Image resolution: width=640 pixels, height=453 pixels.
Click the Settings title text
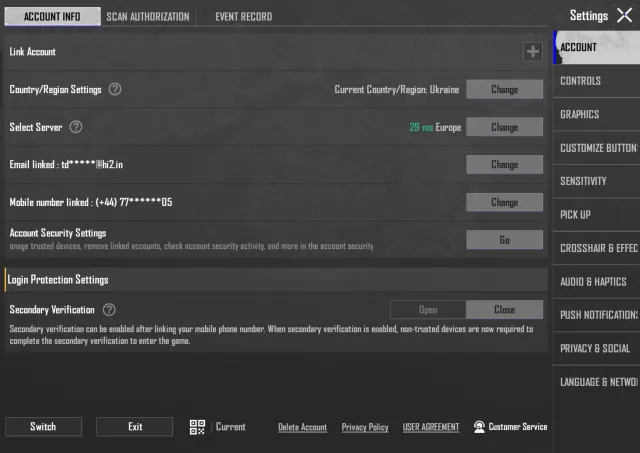pyautogui.click(x=589, y=16)
